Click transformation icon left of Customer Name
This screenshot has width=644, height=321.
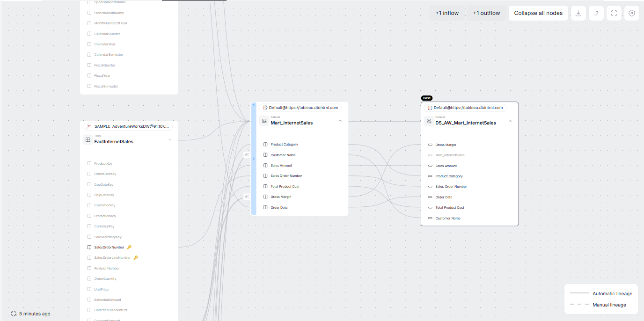247,154
